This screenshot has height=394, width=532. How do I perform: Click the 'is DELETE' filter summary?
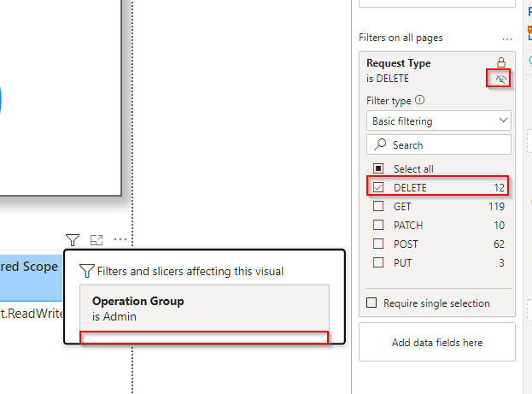(388, 79)
